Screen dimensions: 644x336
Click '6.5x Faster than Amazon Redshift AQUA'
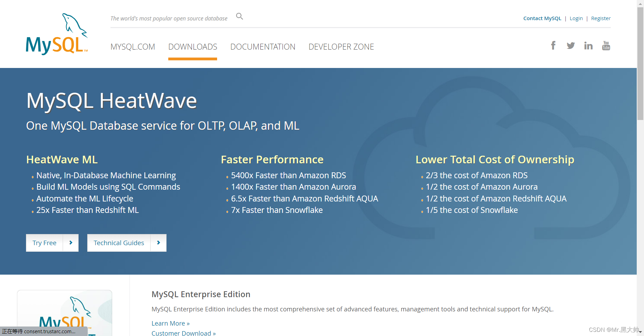tap(304, 199)
